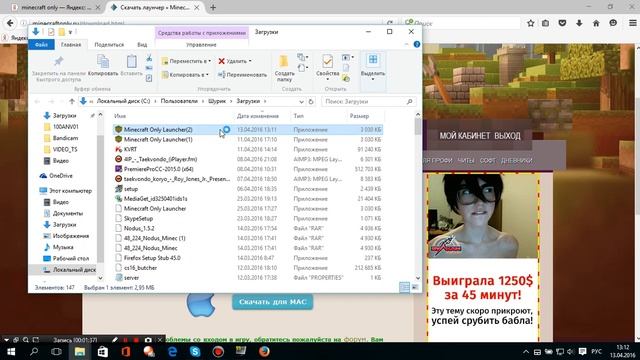Open Музыка in the navigation pane
640x360 pixels.
(x=63, y=247)
